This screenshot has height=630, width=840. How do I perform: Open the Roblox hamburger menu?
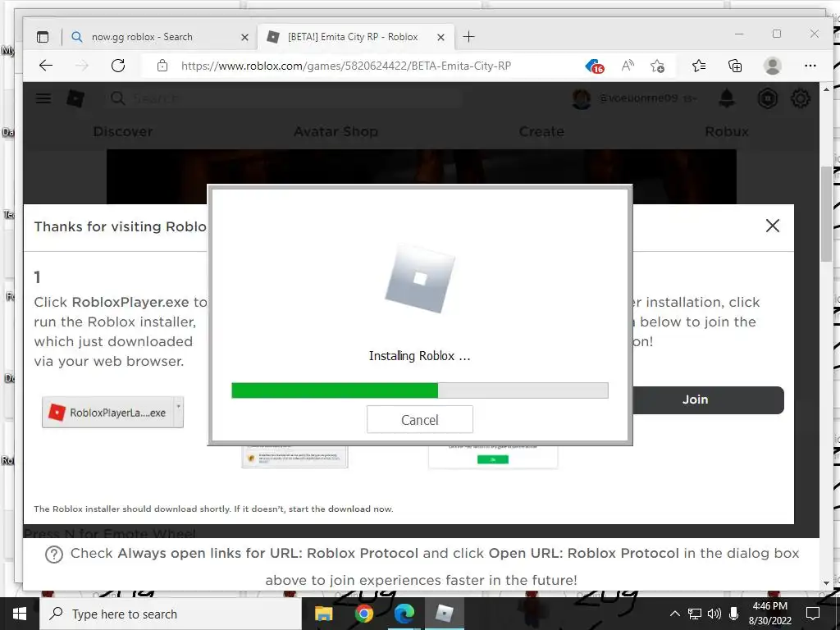[43, 98]
